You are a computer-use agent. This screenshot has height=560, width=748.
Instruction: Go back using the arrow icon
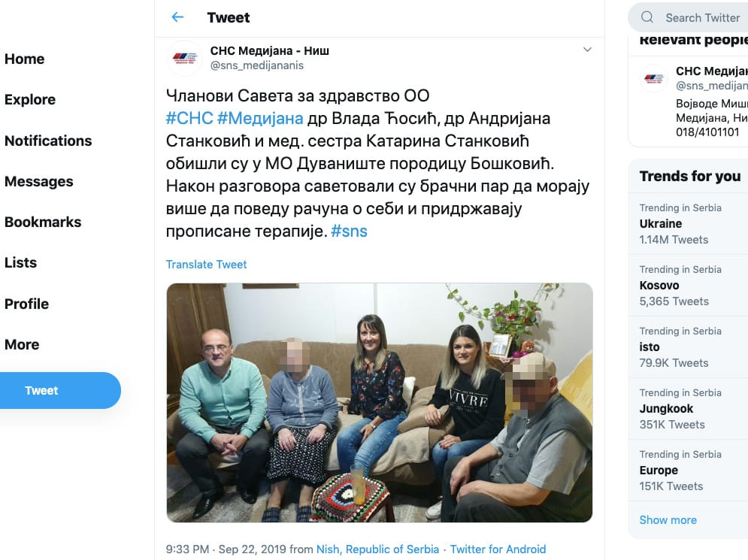tap(177, 17)
